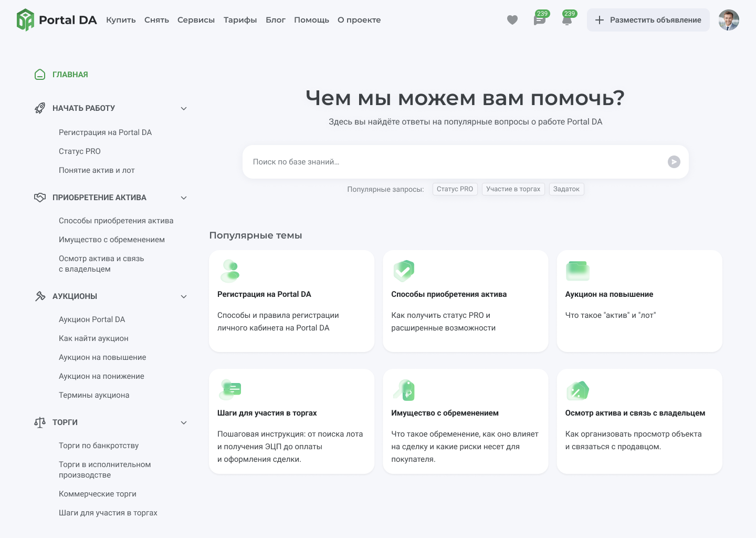Open messages chat icon in header
Image resolution: width=756 pixels, height=538 pixels.
(540, 20)
